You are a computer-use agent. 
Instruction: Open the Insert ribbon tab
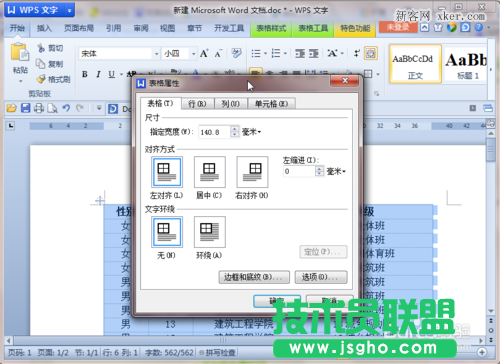point(44,28)
